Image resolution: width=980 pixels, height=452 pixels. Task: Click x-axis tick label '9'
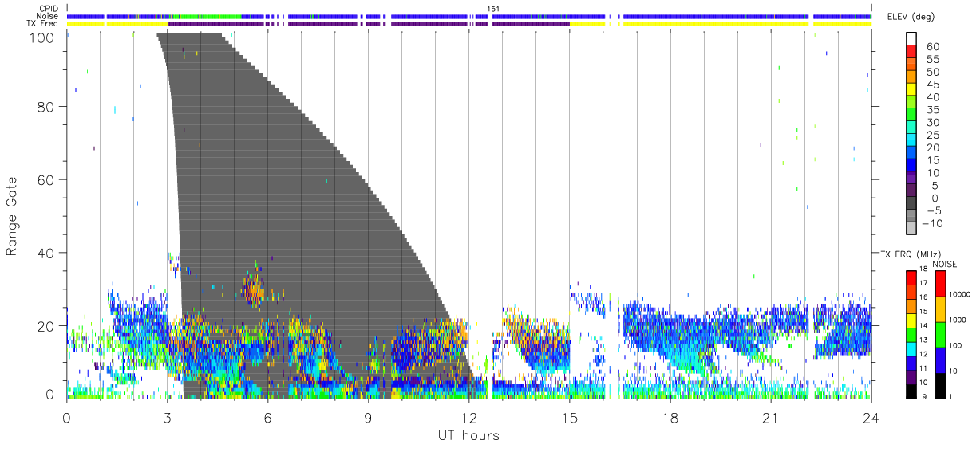(368, 418)
